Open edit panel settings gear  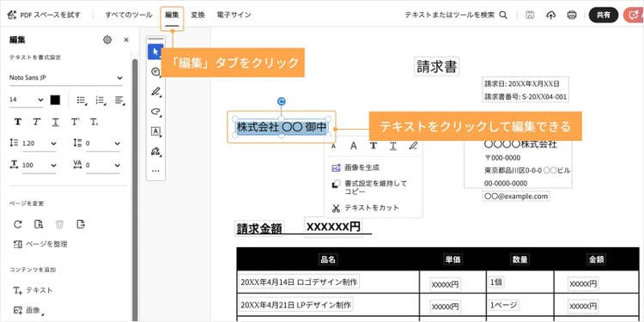[x=107, y=39]
